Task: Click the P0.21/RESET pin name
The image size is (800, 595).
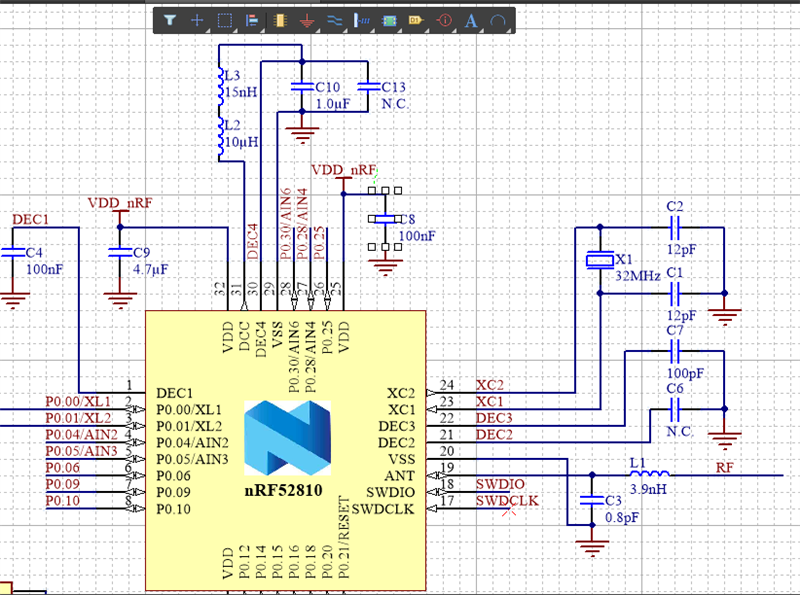Action: click(343, 538)
